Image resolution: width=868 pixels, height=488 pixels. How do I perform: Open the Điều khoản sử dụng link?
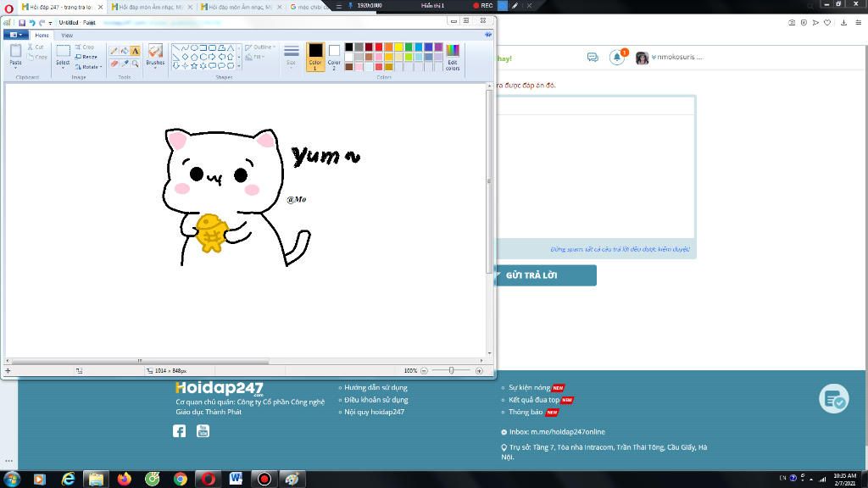pyautogui.click(x=376, y=400)
